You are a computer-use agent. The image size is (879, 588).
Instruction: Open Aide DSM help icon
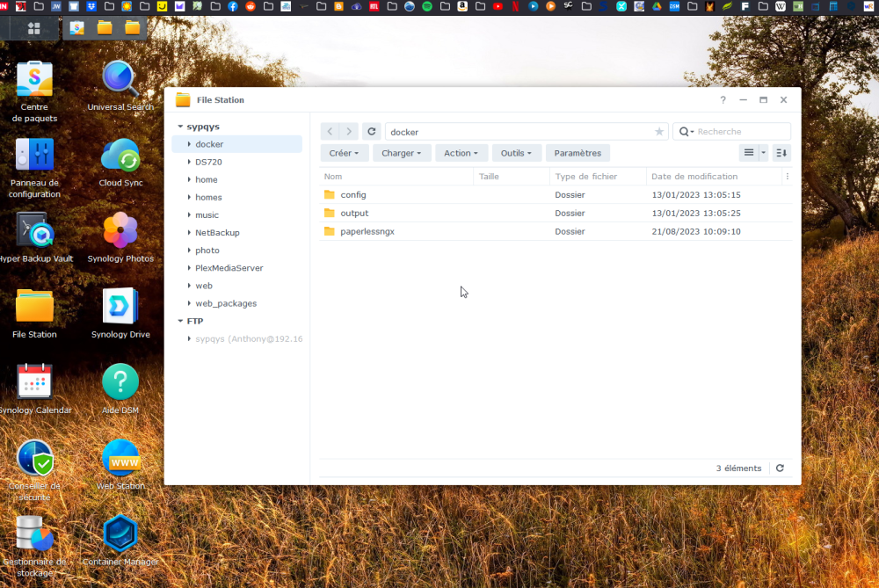pyautogui.click(x=120, y=382)
